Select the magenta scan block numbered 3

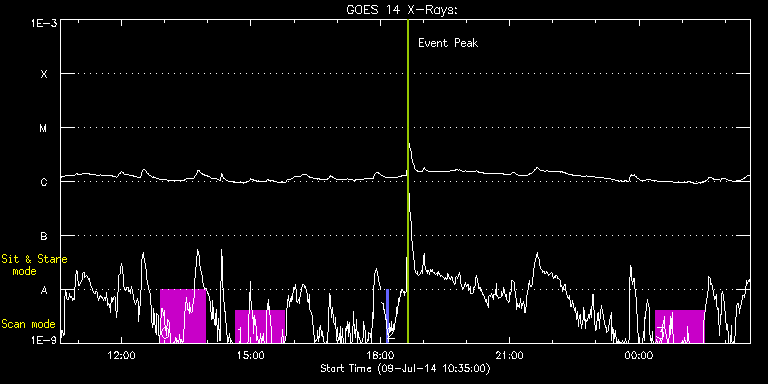click(x=679, y=326)
